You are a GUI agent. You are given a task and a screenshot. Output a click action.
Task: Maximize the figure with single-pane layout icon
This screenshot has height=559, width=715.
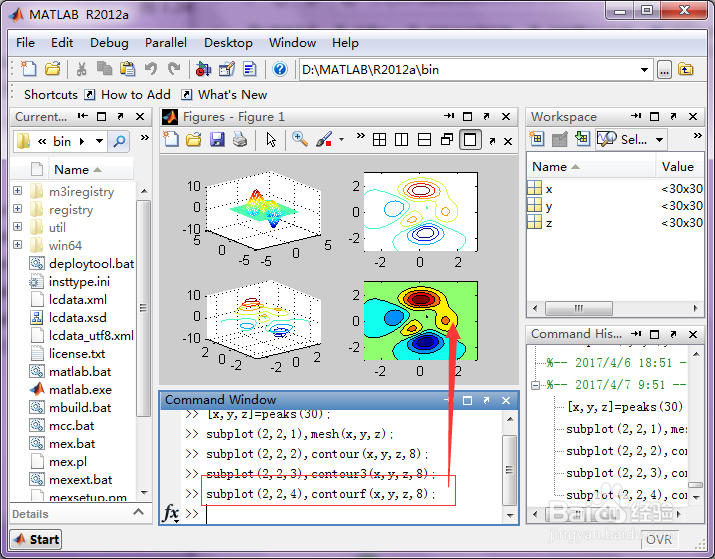point(470,140)
